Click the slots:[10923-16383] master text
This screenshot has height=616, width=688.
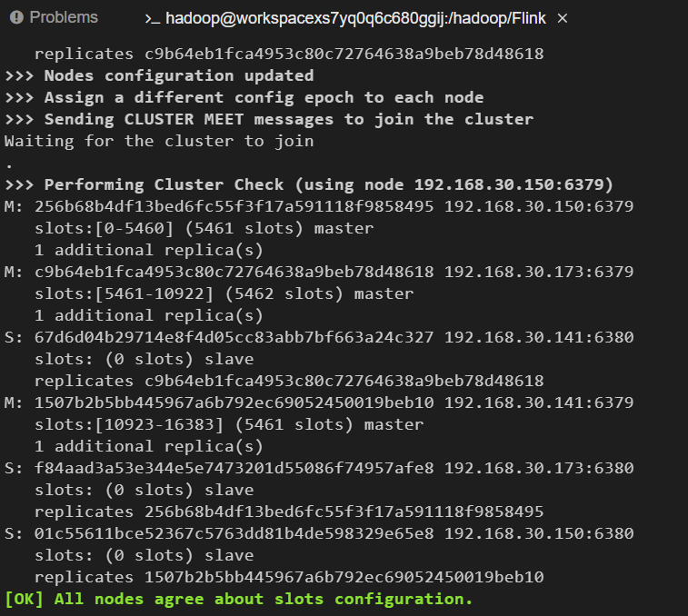click(x=229, y=424)
